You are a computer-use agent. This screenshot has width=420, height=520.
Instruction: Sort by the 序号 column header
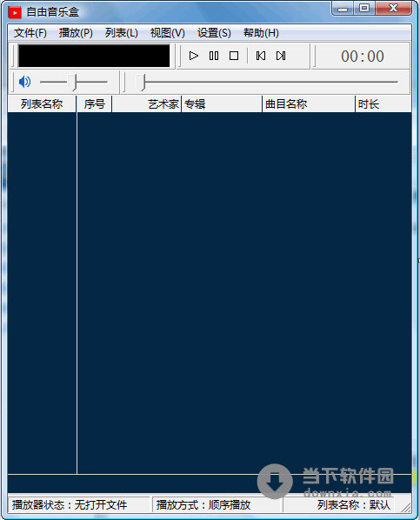tap(95, 104)
